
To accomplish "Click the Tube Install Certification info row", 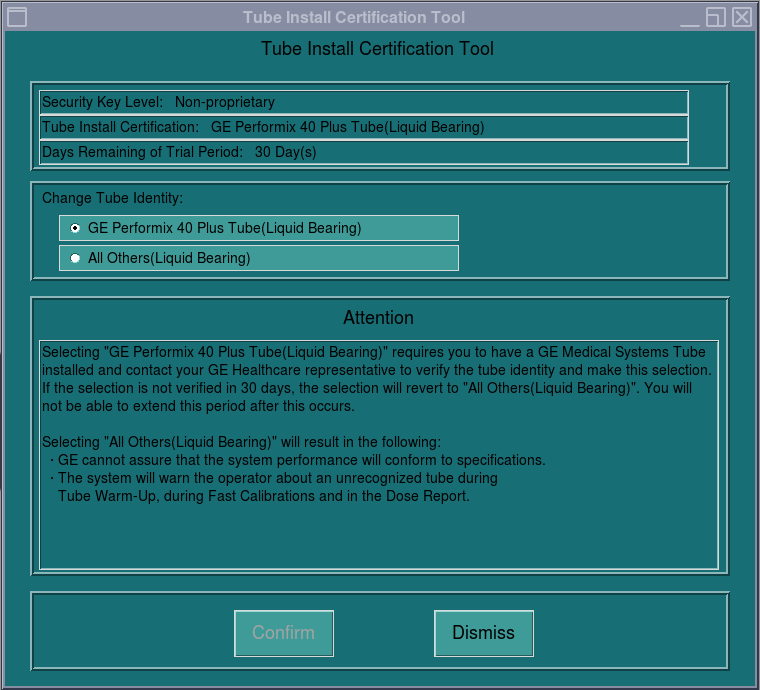I will click(364, 127).
